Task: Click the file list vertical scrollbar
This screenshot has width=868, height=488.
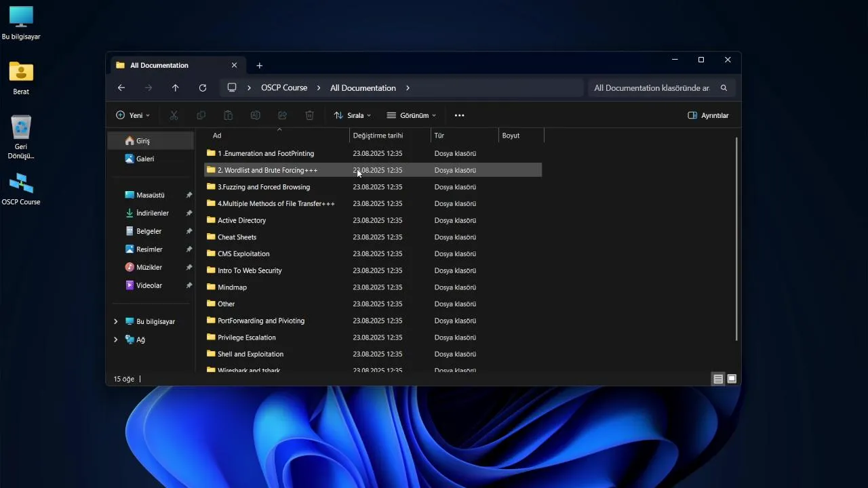Action: coord(736,239)
